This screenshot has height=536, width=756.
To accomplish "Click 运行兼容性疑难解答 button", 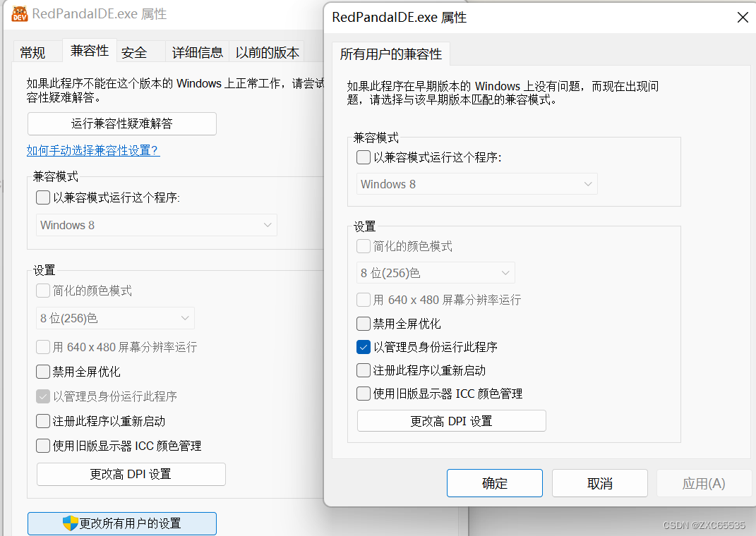I will (121, 123).
